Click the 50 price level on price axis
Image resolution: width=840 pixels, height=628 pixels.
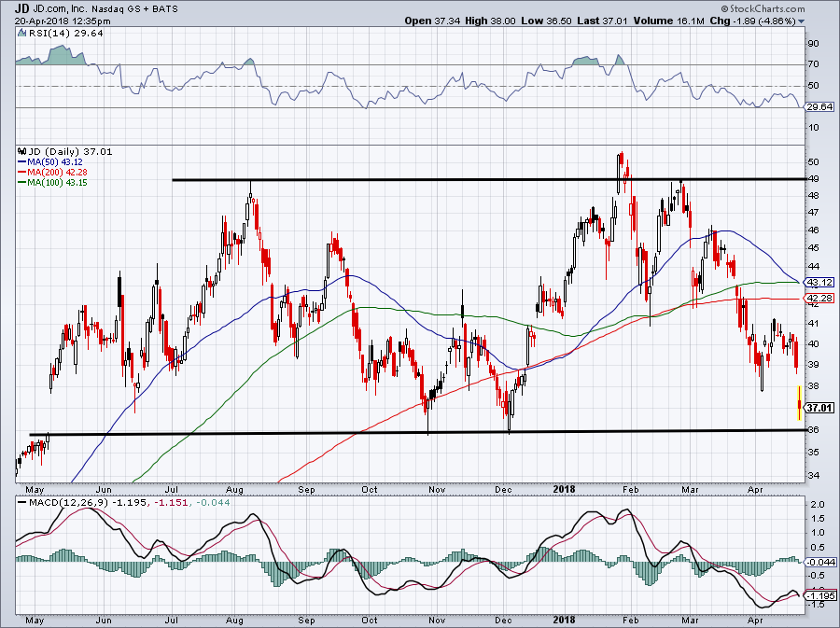pos(813,161)
